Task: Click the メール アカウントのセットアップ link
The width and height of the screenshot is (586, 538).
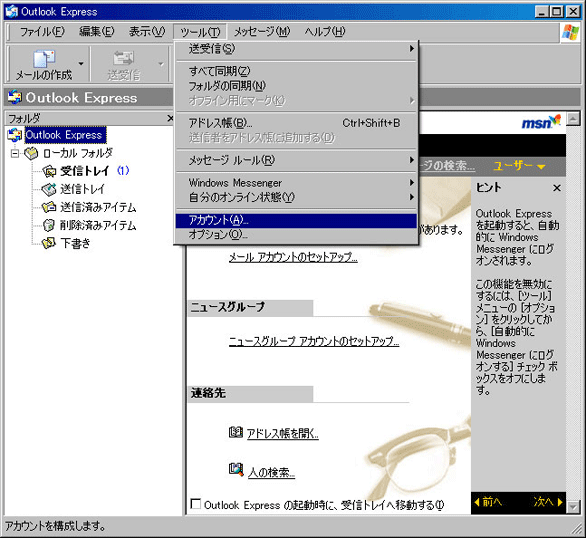Action: 293,257
